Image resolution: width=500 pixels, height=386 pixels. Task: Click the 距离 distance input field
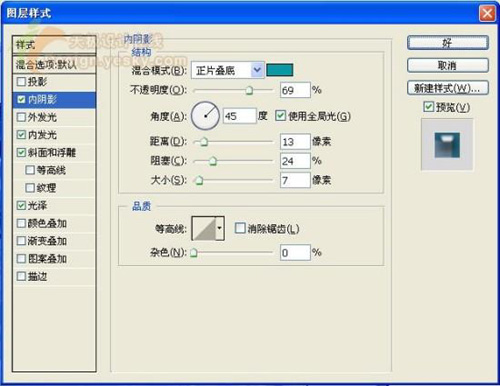[295, 142]
